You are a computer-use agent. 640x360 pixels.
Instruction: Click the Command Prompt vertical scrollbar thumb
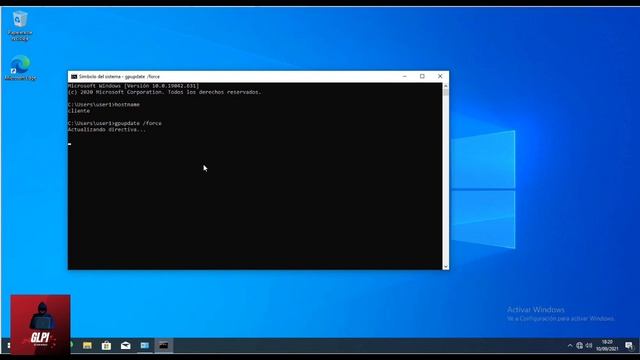coord(446,92)
